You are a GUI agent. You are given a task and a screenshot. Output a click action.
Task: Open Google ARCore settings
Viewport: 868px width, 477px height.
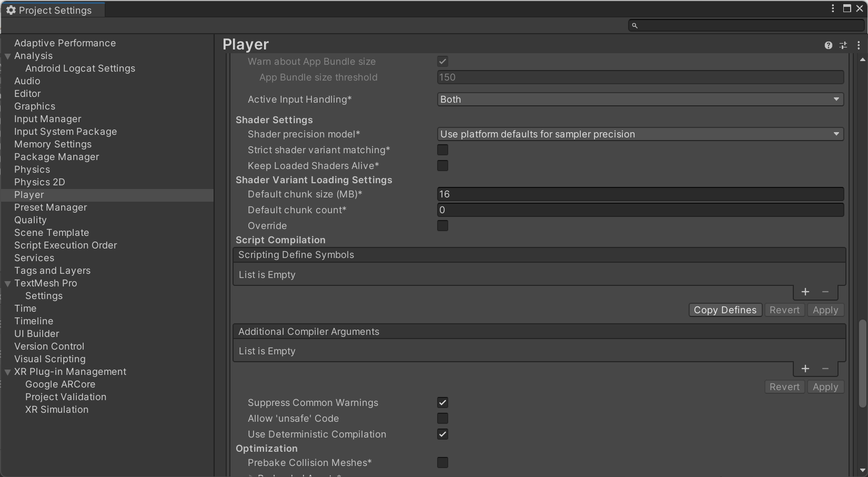tap(60, 384)
